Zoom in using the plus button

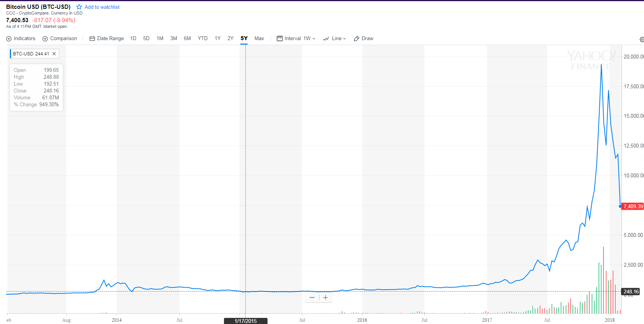326,298
